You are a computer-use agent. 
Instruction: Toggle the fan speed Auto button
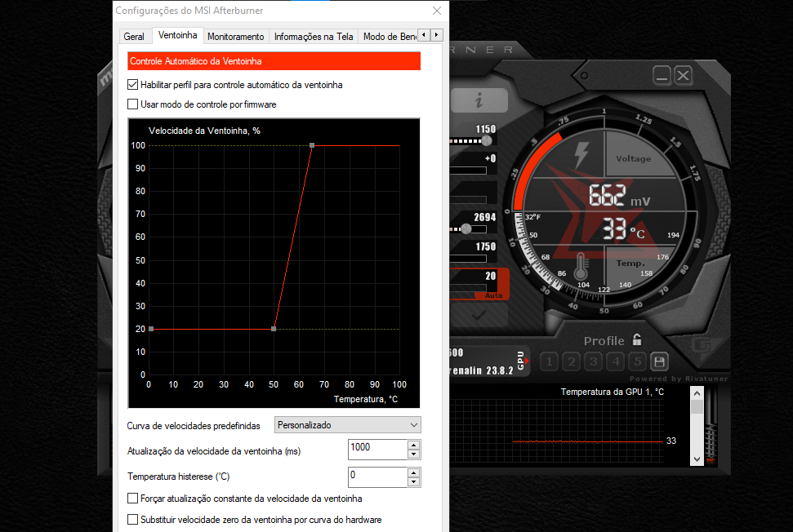click(x=493, y=295)
